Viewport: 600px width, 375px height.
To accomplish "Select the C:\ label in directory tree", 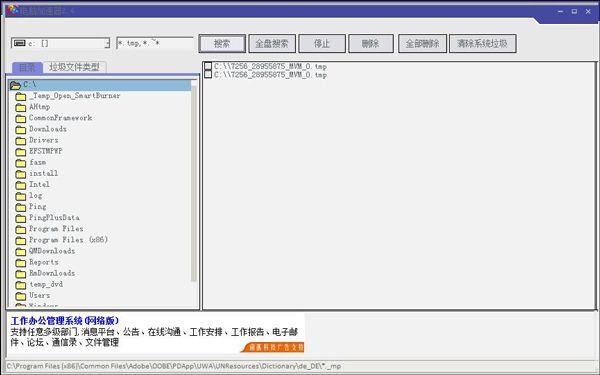I will 29,84.
